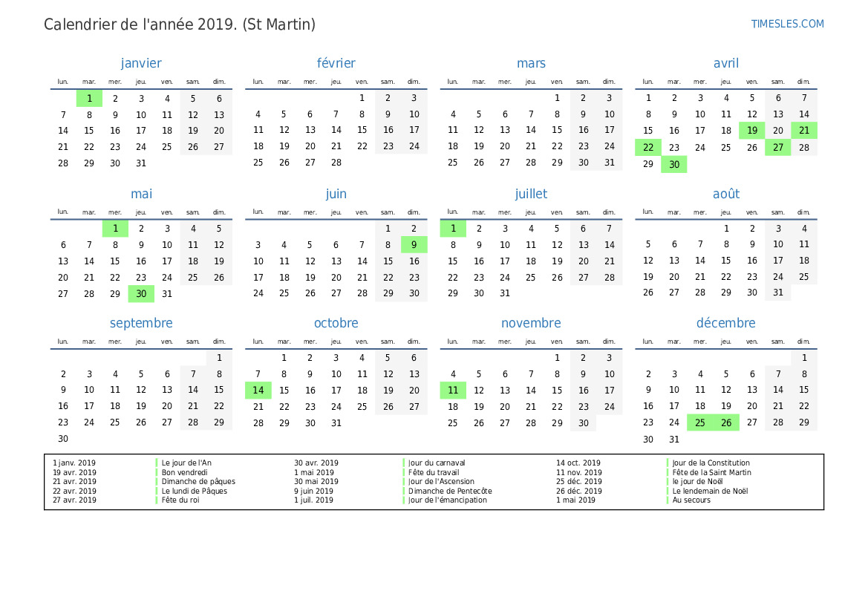Open the TIMESLES.COM link
Screen dimensions: 868x614
[x=787, y=24]
